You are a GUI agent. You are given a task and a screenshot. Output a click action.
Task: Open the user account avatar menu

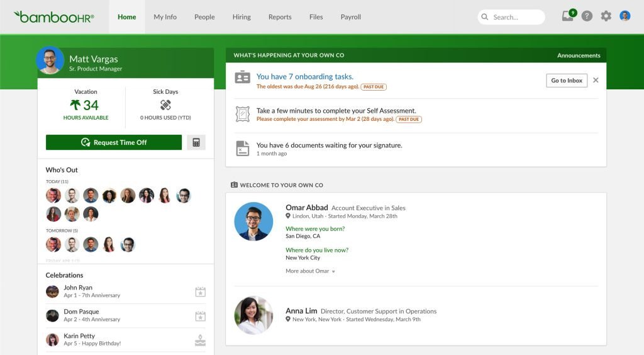[x=625, y=16]
